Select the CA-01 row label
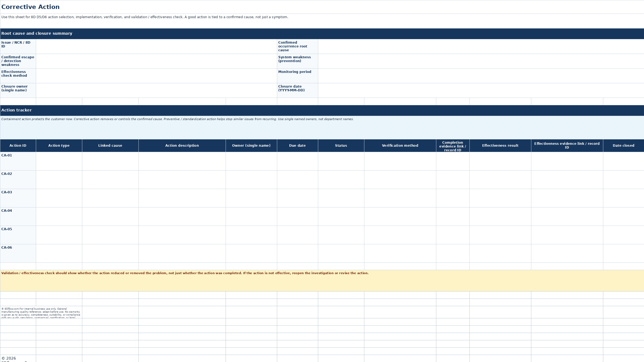644x362 pixels. click(18, 161)
